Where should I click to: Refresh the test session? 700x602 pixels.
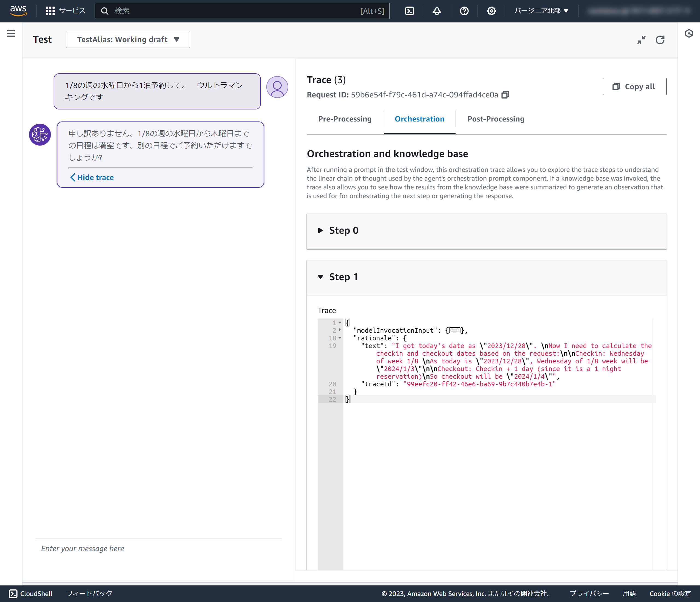click(660, 40)
